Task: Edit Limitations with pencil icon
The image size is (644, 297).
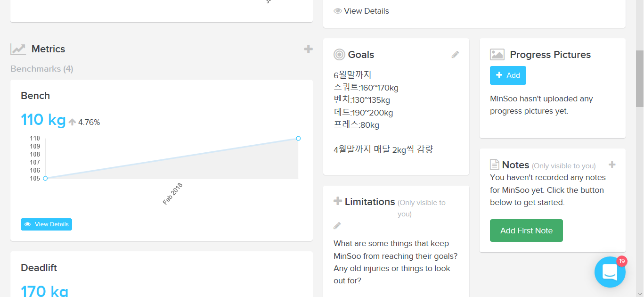Action: point(337,226)
